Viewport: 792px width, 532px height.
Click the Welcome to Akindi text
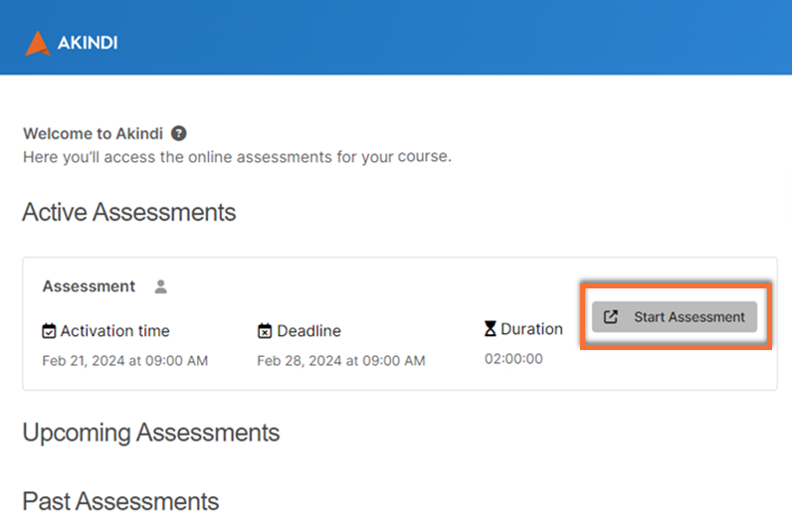click(x=94, y=133)
